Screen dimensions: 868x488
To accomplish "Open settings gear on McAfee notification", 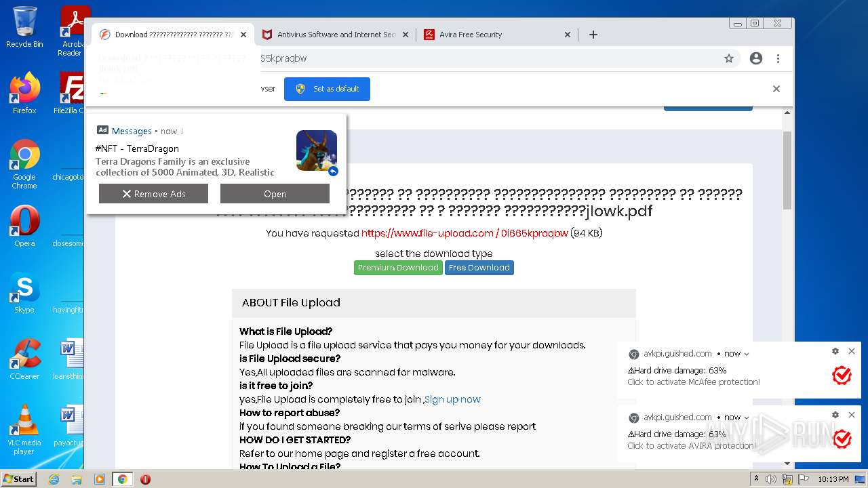I will (x=835, y=351).
